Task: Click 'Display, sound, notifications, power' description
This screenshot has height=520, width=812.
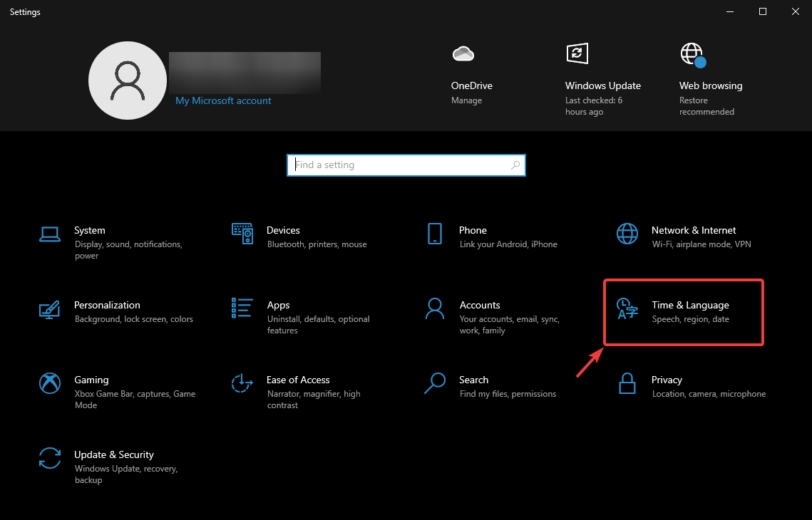Action: click(128, 250)
